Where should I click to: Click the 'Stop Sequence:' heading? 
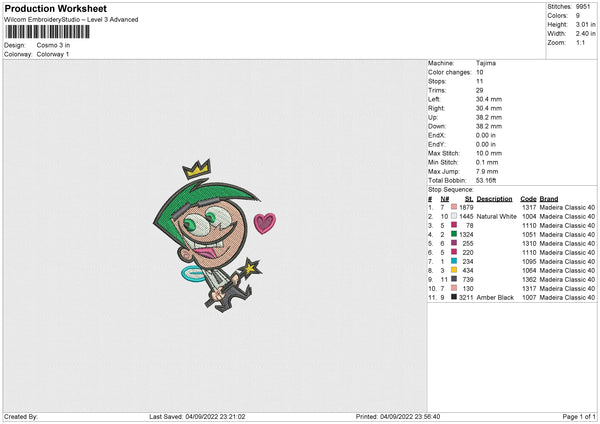(451, 190)
